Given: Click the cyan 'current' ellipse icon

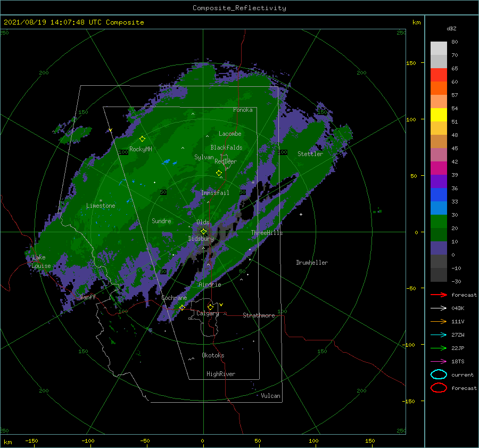Looking at the screenshot, I should coord(439,374).
